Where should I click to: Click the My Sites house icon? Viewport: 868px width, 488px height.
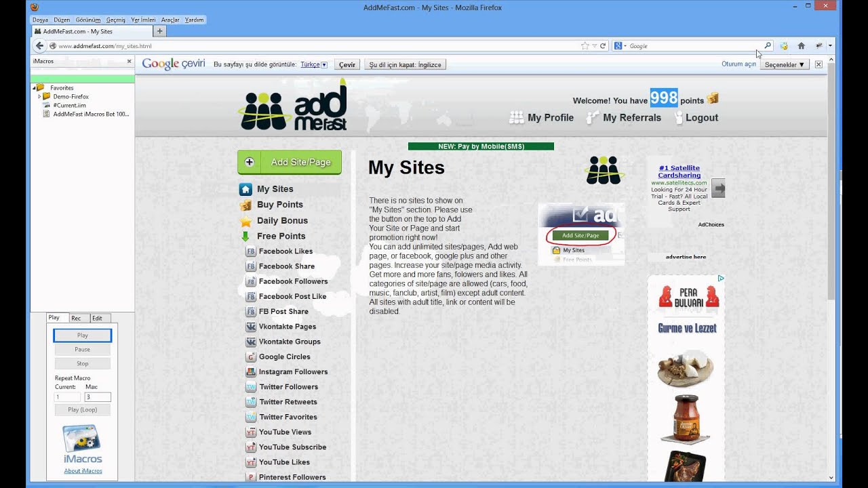245,189
